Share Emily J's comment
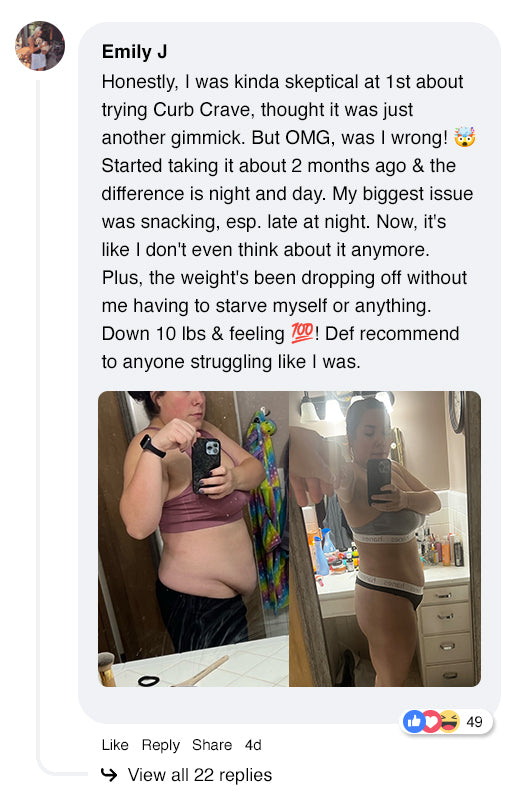Image resolution: width=516 pixels, height=786 pixels. click(212, 745)
